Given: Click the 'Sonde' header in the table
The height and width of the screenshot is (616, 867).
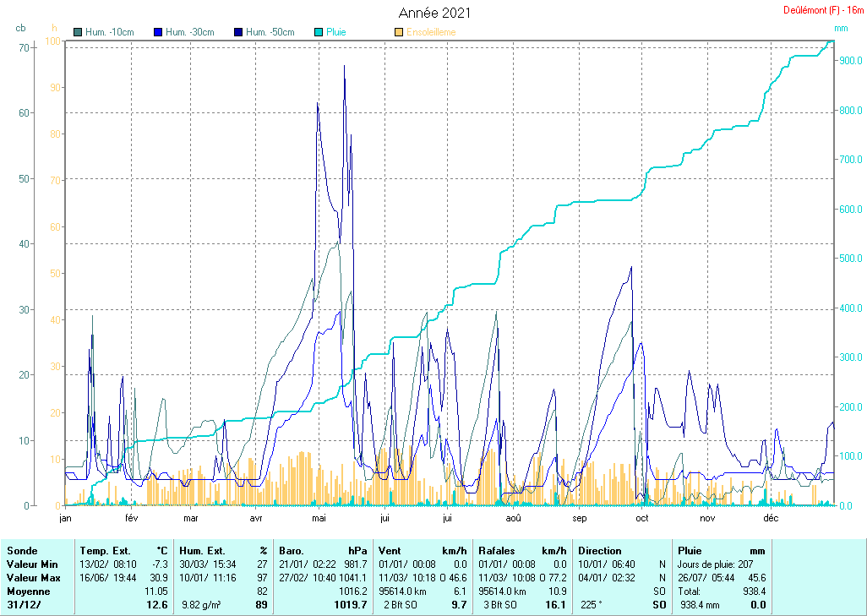Looking at the screenshot, I should 21,551.
